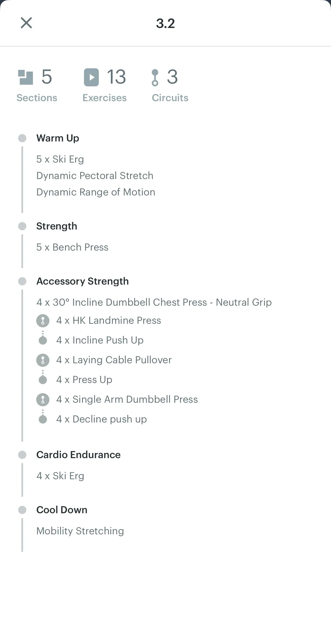This screenshot has width=331, height=644.
Task: Select the Strength section header
Action: click(x=57, y=226)
